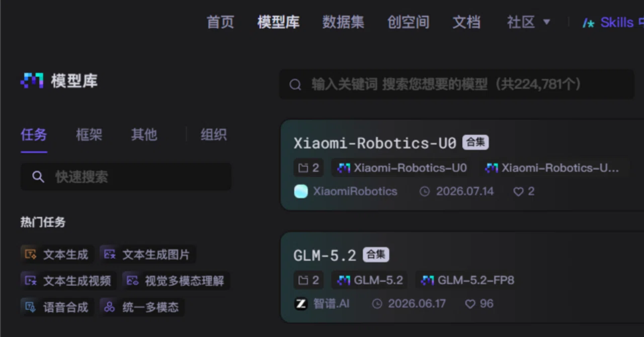Click the 统一多模态 tag icon
The width and height of the screenshot is (644, 337).
coord(110,307)
